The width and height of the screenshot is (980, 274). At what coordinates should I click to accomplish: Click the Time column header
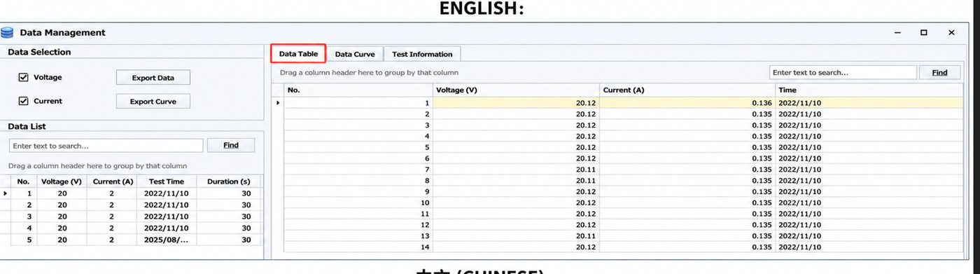click(869, 90)
